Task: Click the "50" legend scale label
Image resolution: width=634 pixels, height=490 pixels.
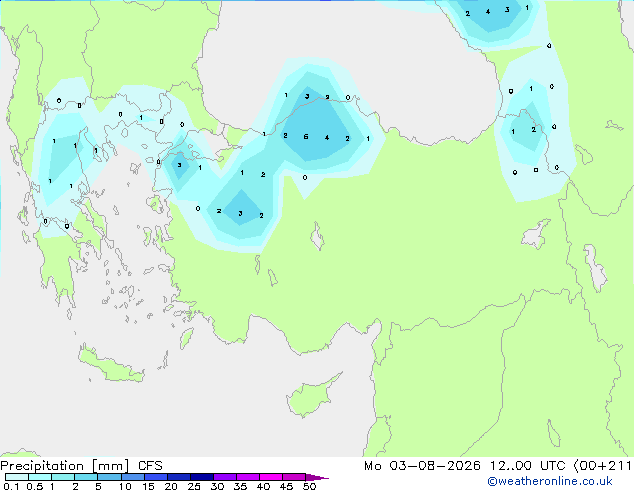Action: click(x=309, y=486)
